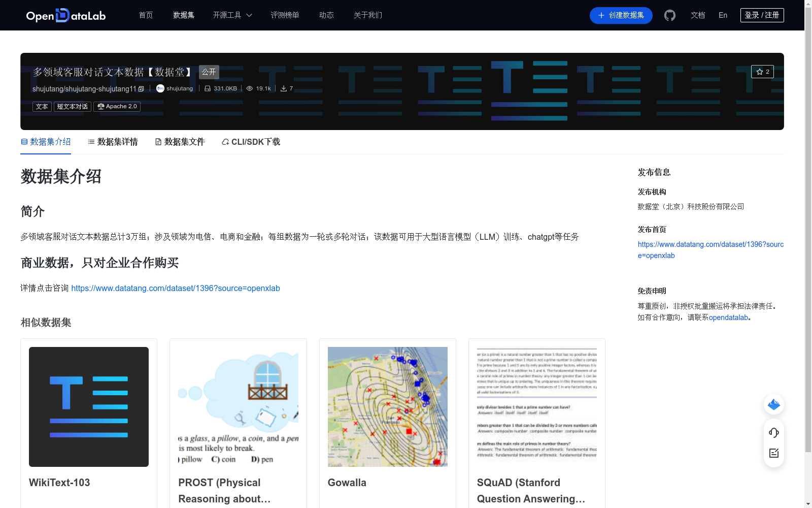Open Gowalla map thumbnail
This screenshot has width=812, height=508.
coord(388,407)
